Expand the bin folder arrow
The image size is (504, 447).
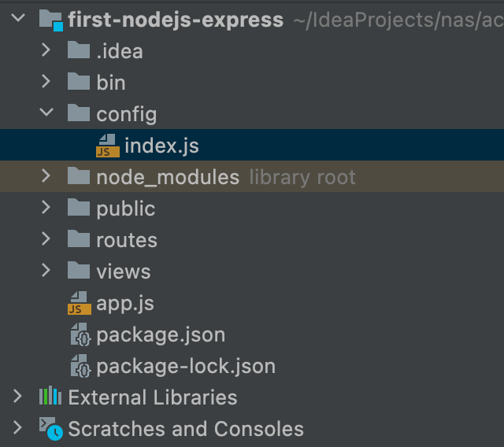coord(46,82)
